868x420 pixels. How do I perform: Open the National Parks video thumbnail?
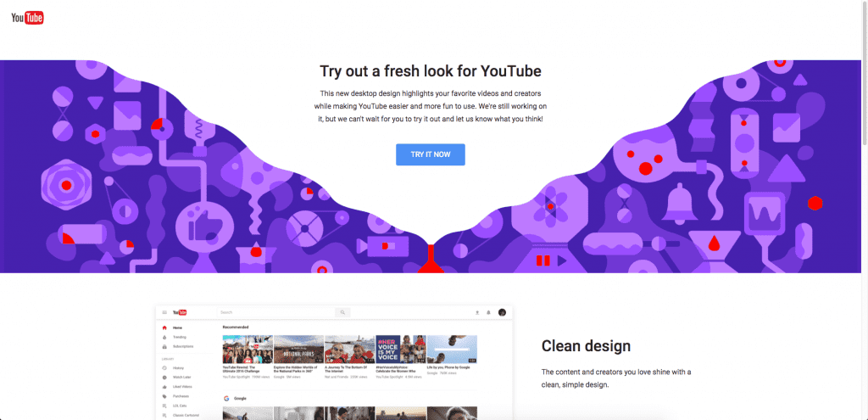pos(299,349)
